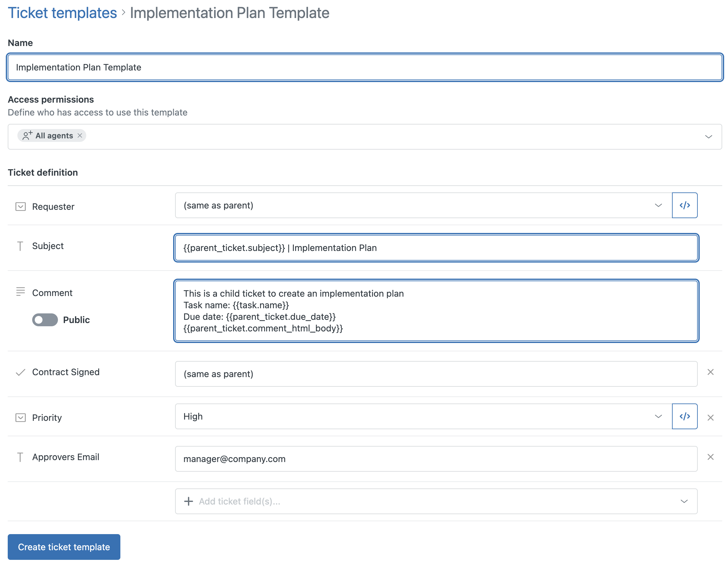Click Create ticket template button
Viewport: 728px width, 565px height.
[64, 547]
